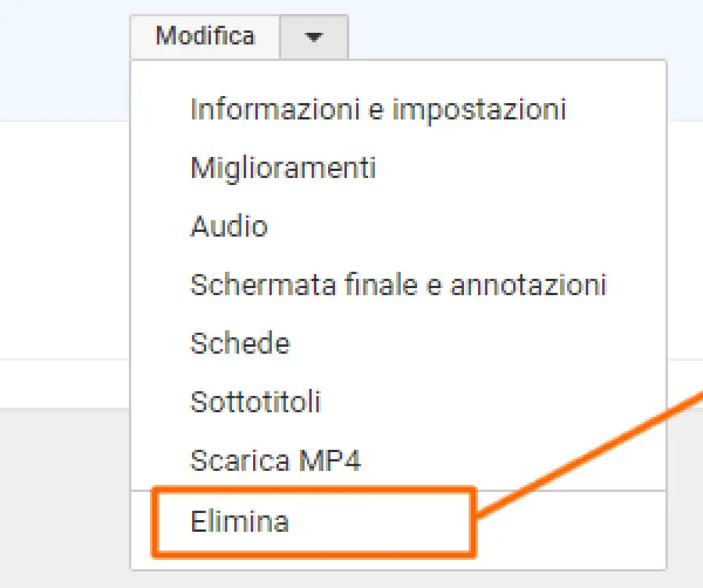Access enhancement tools via Miglioramenti
The width and height of the screenshot is (703, 588).
(283, 169)
